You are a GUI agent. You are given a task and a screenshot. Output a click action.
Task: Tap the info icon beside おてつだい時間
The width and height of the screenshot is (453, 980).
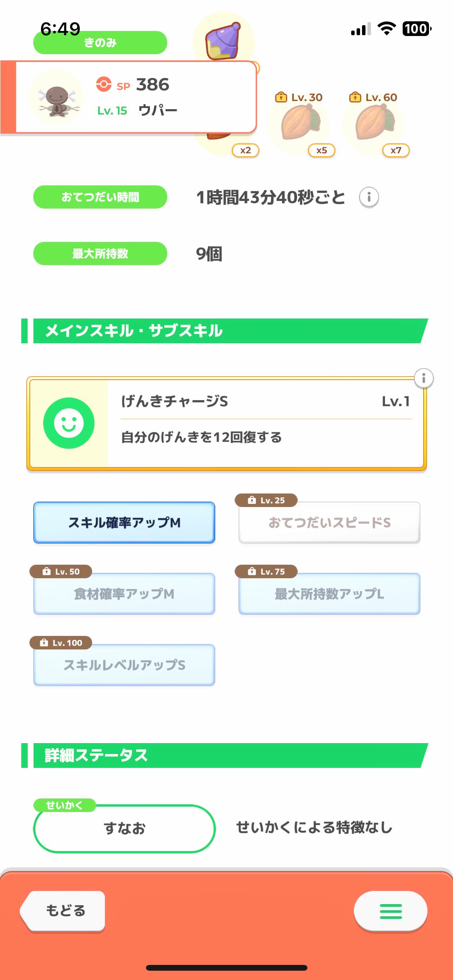369,197
